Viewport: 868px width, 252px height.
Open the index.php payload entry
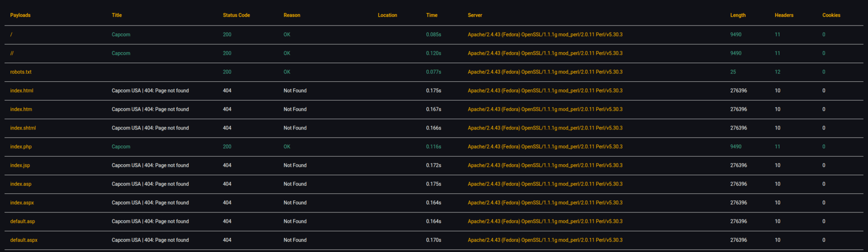21,147
